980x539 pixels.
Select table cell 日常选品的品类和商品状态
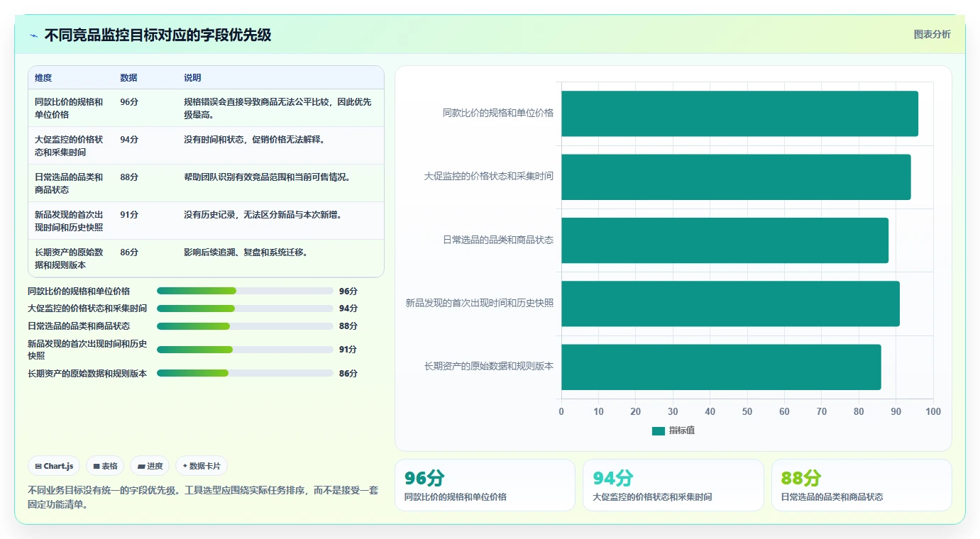point(69,183)
